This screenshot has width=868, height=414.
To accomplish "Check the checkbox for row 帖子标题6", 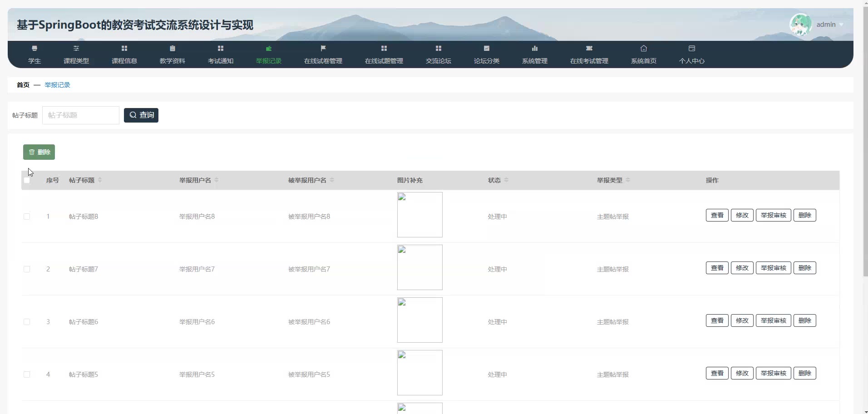I will click(x=27, y=322).
